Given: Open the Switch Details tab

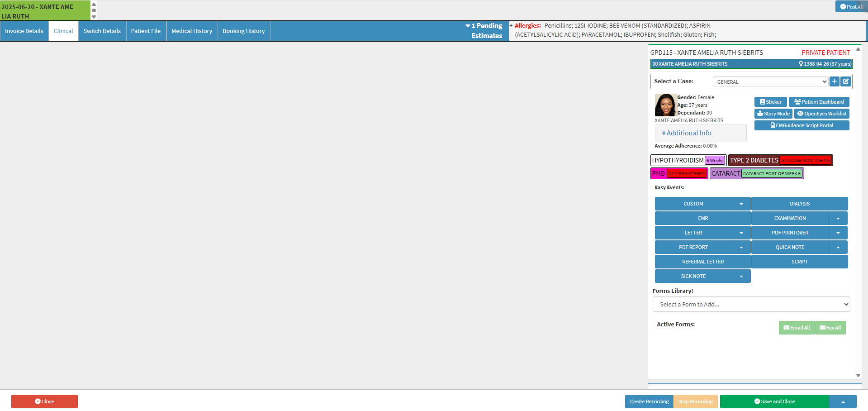Looking at the screenshot, I should [x=102, y=31].
